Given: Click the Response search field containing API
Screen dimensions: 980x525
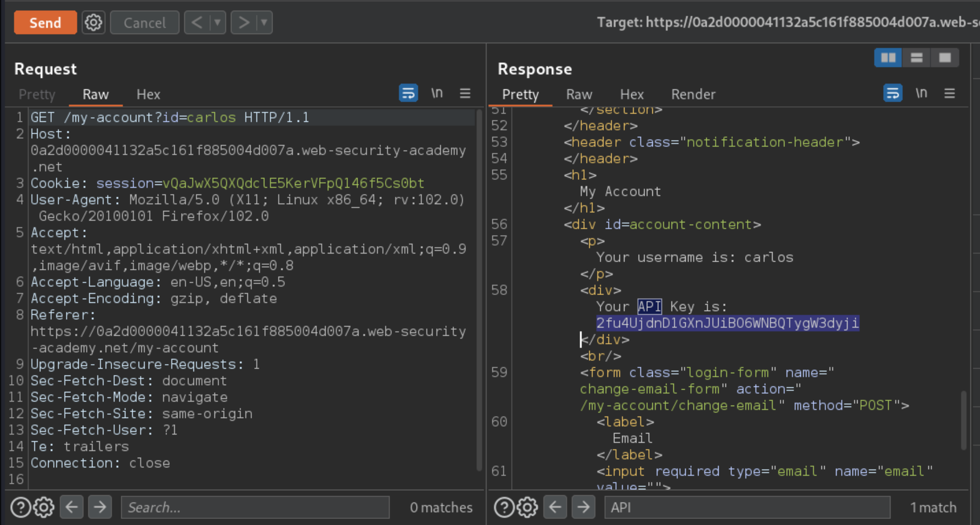Looking at the screenshot, I should pyautogui.click(x=747, y=507).
